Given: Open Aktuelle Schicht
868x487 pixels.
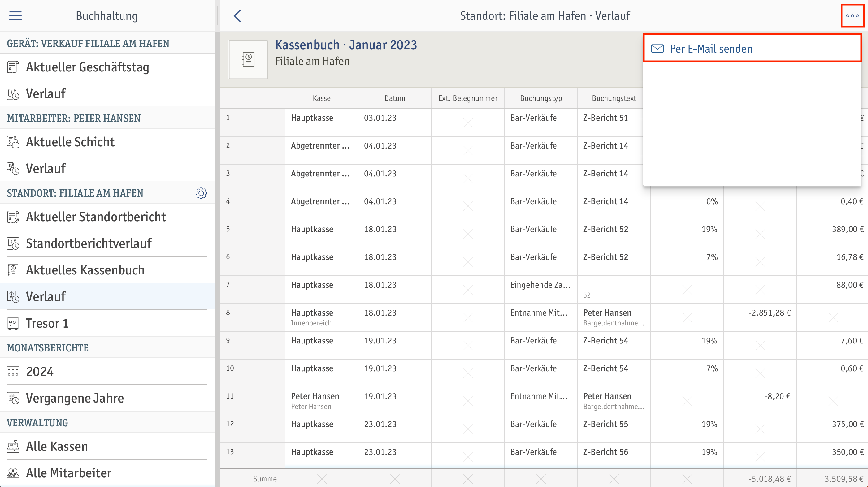Looking at the screenshot, I should point(107,142).
